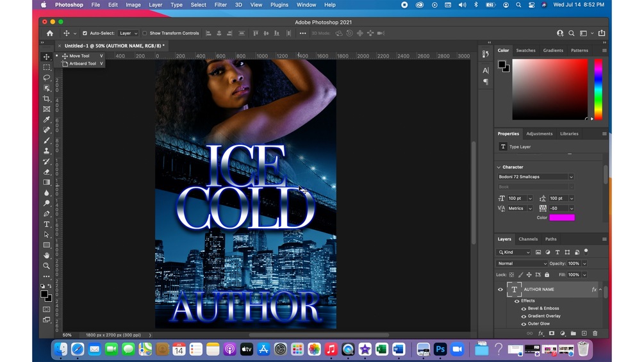Screen dimensions: 644x362
Task: Toggle layer filtering on/off switch
Action: point(586,251)
